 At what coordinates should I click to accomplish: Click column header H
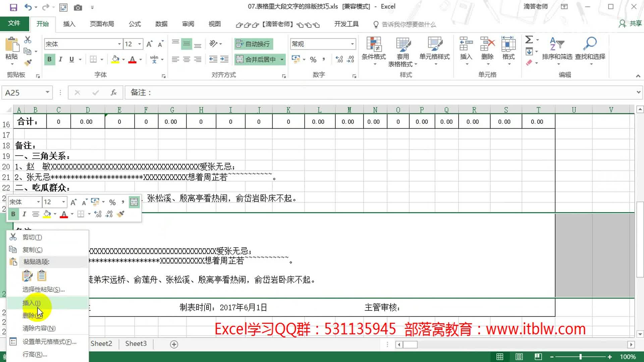(201, 110)
